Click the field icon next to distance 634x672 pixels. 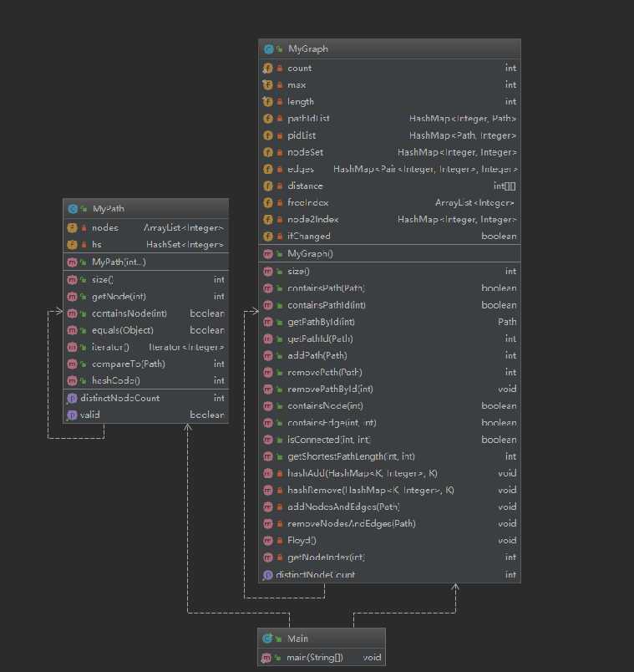tap(268, 186)
